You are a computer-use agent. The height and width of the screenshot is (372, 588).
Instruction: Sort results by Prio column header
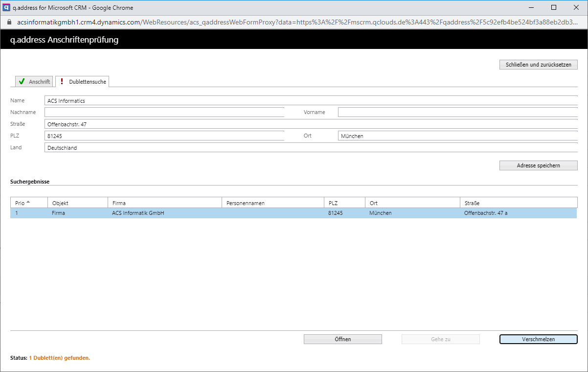click(x=29, y=203)
